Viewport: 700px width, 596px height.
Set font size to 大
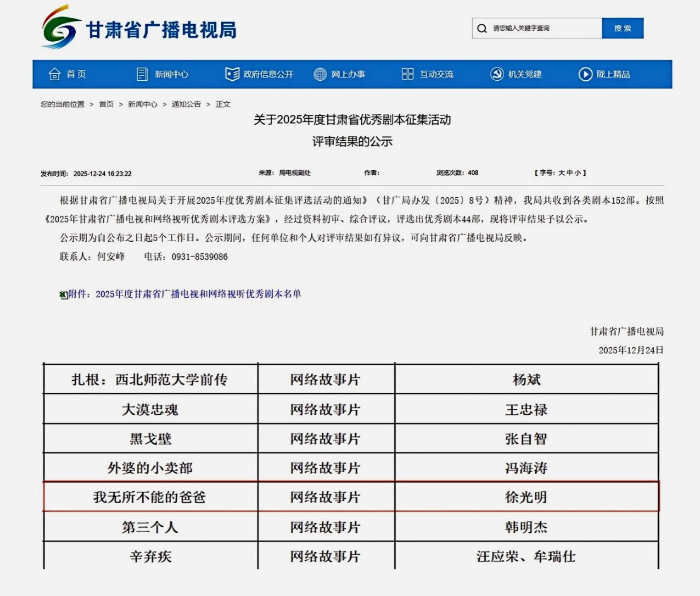tap(561, 173)
